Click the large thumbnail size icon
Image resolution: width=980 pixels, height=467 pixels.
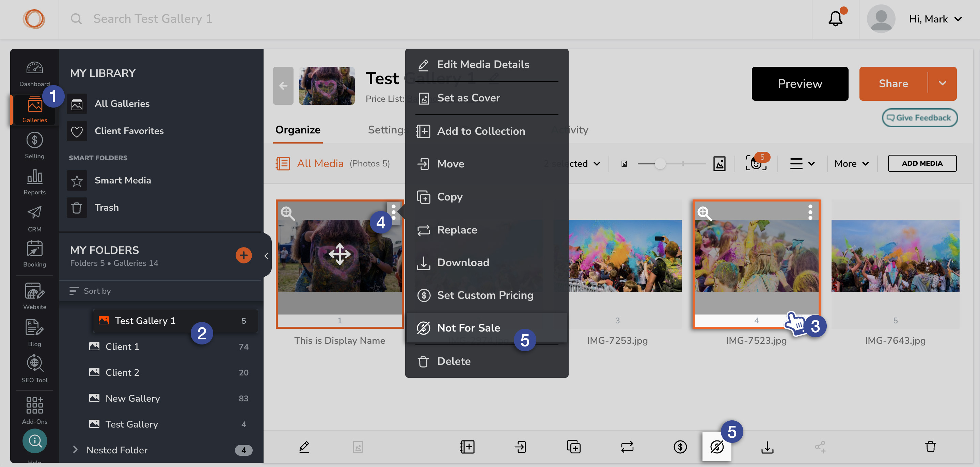719,163
